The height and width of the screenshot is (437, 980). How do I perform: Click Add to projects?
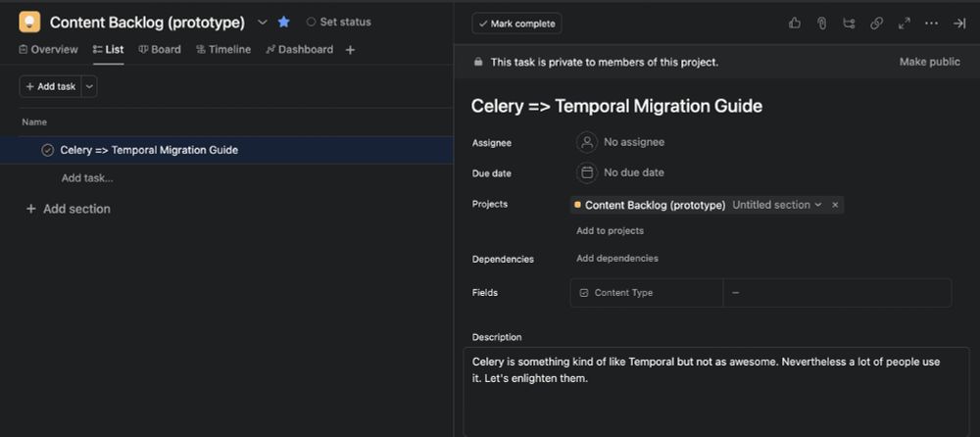pos(610,230)
